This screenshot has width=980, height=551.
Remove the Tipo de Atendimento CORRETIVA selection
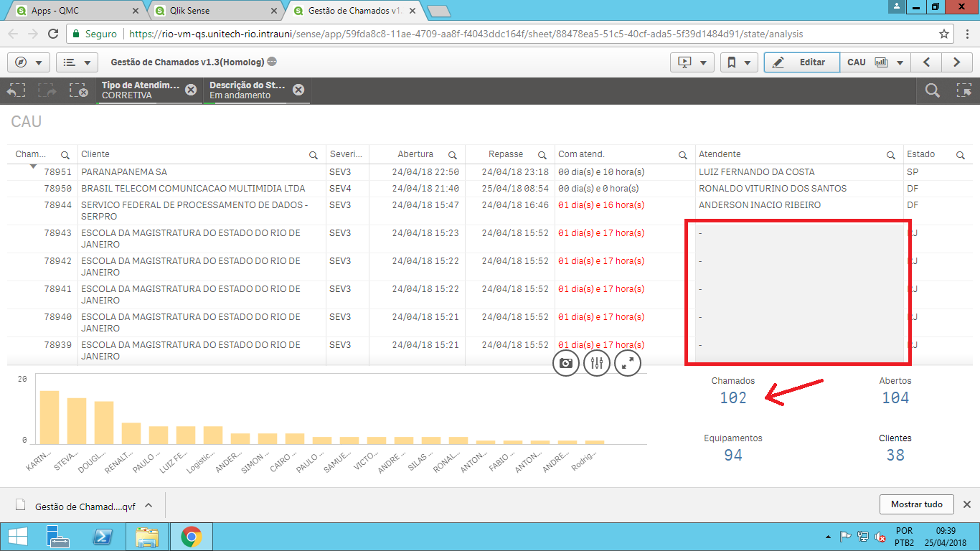point(190,90)
